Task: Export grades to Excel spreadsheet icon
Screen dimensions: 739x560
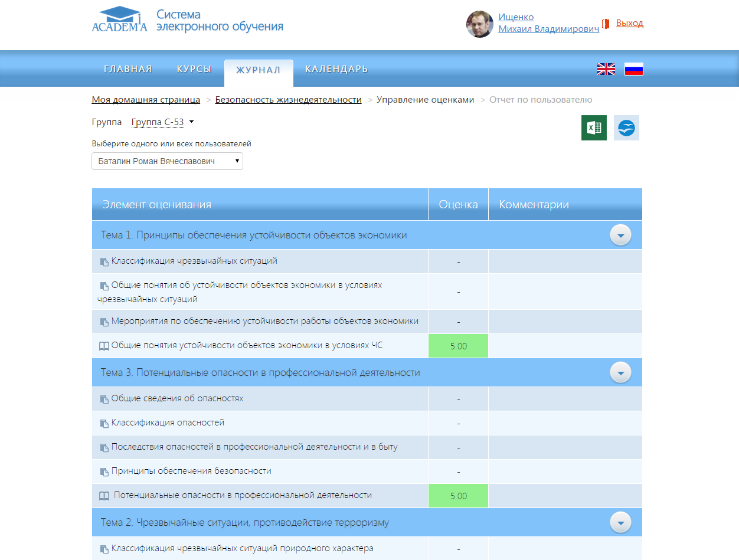Action: (594, 128)
